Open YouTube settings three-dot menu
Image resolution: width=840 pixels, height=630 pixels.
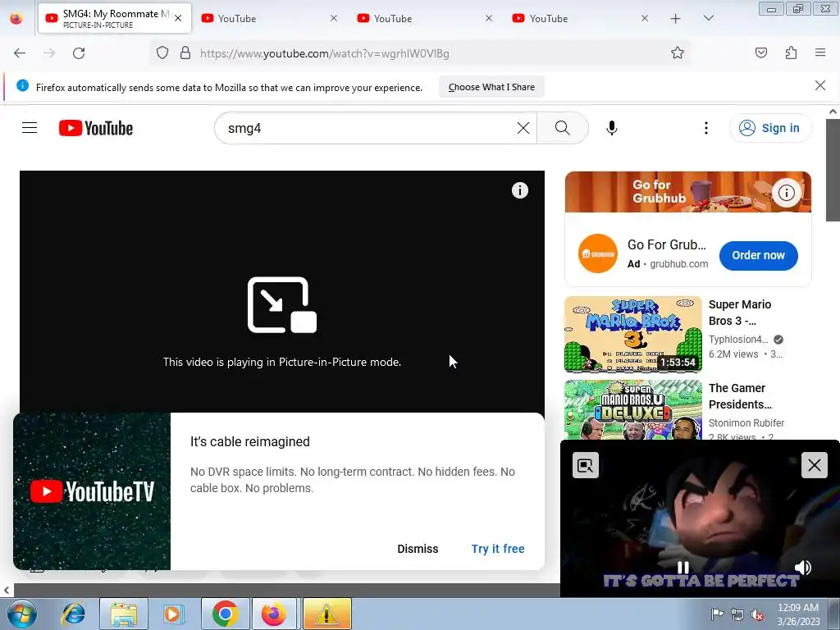[706, 127]
